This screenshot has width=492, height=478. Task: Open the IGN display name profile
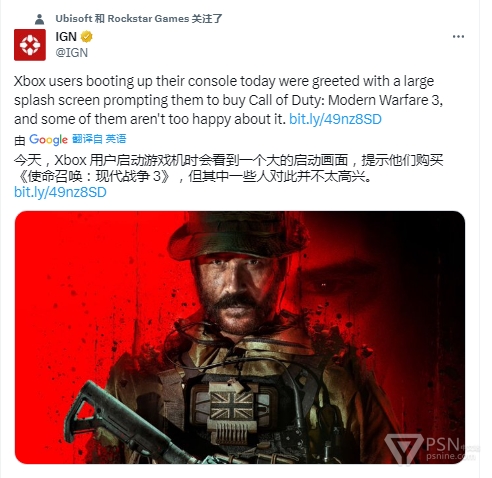[66, 37]
